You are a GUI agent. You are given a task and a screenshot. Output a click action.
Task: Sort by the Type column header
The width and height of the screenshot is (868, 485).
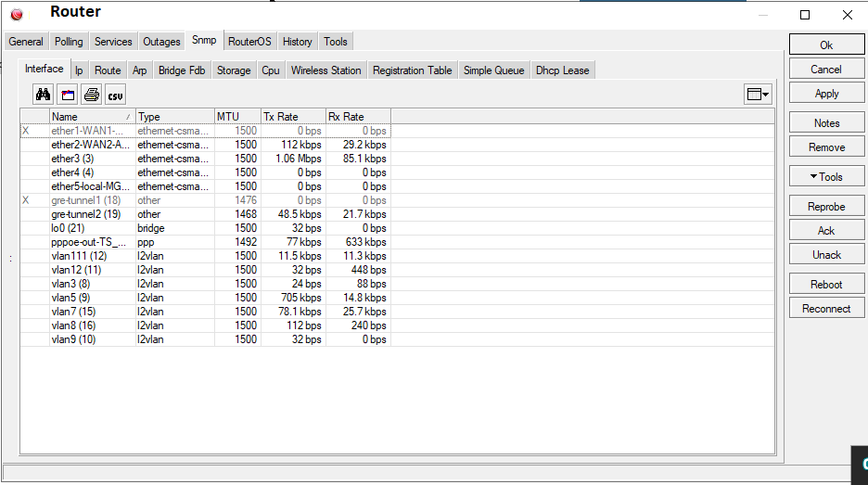pyautogui.click(x=175, y=116)
